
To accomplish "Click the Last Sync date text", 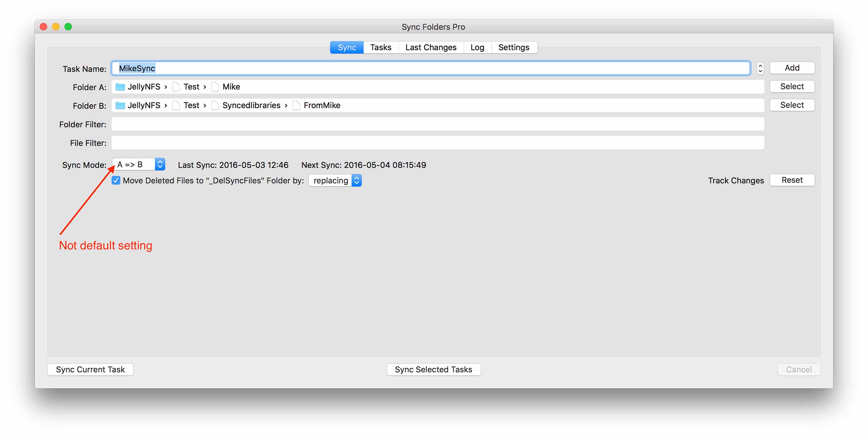I will [x=233, y=165].
